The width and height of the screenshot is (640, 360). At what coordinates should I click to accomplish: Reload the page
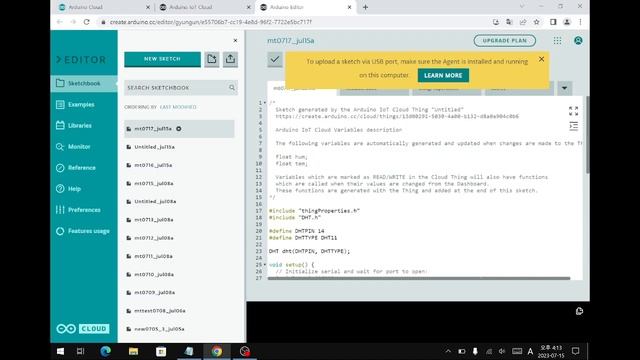pyautogui.click(x=87, y=22)
